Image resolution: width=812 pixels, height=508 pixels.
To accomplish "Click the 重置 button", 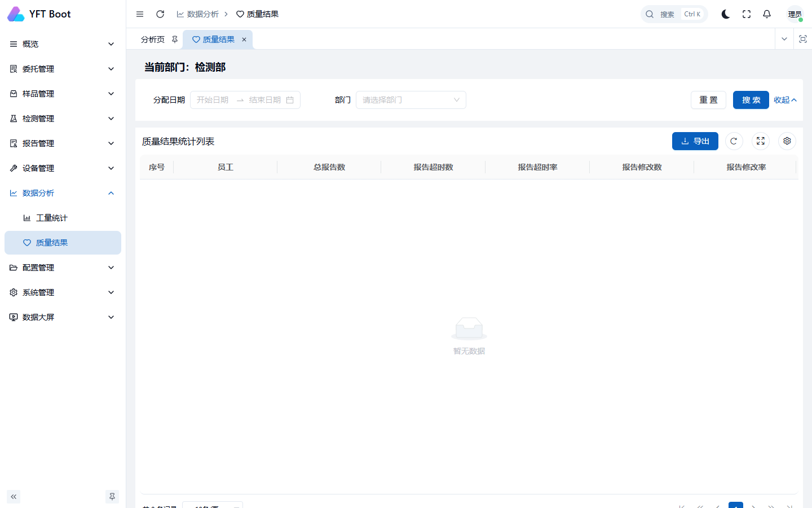I will 708,100.
